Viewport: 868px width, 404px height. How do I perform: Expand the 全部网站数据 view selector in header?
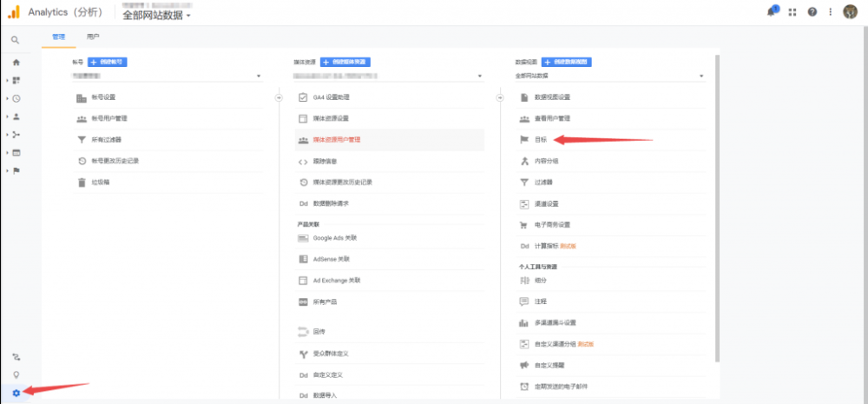click(x=157, y=16)
